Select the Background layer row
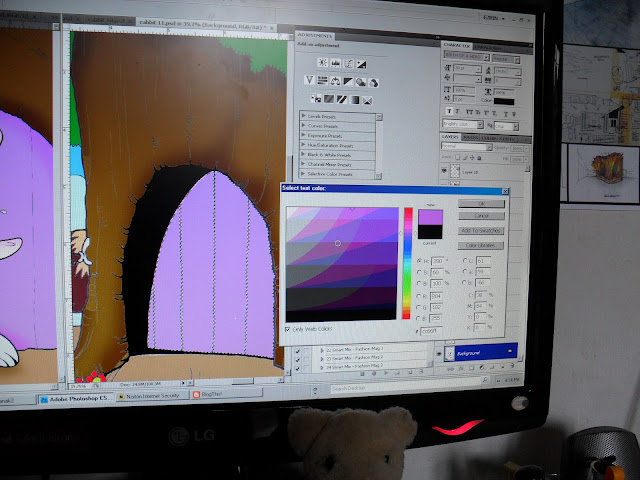Viewport: 640px width, 480px height. click(x=480, y=352)
